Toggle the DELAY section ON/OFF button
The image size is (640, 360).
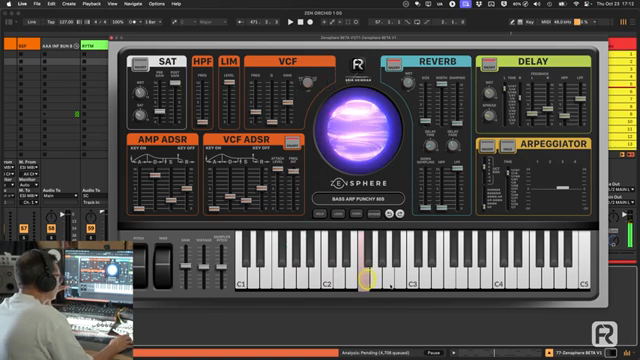point(489,64)
